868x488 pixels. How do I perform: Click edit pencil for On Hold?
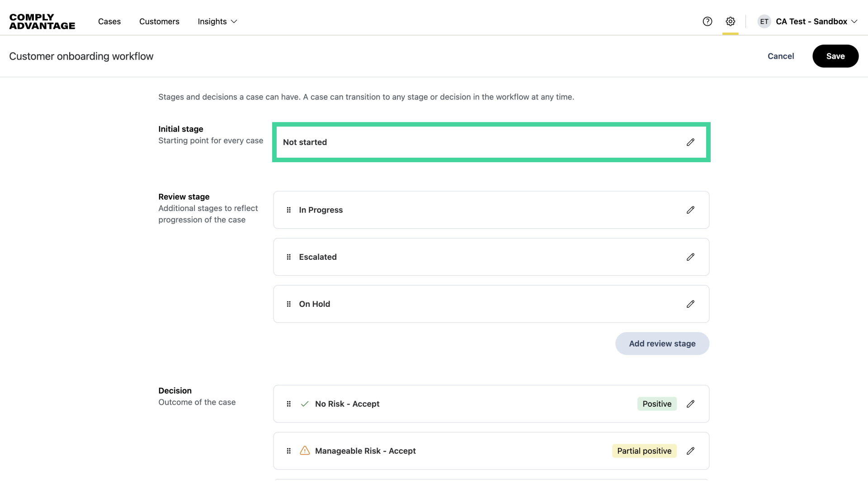tap(690, 304)
